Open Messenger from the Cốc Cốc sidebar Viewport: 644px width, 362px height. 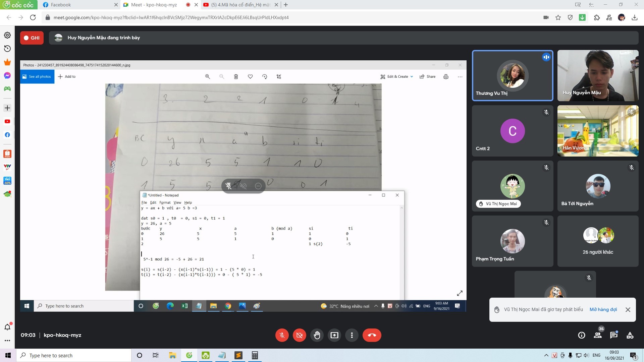(x=7, y=75)
